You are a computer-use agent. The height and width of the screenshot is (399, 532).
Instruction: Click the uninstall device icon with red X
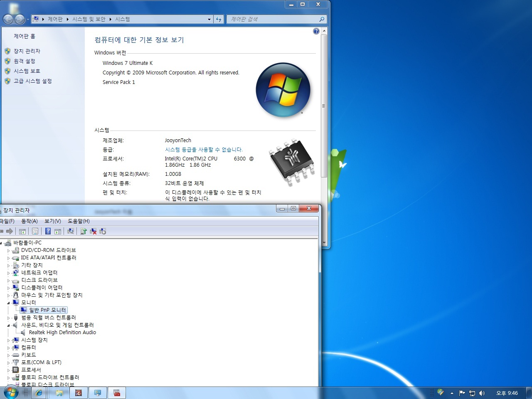coord(93,232)
